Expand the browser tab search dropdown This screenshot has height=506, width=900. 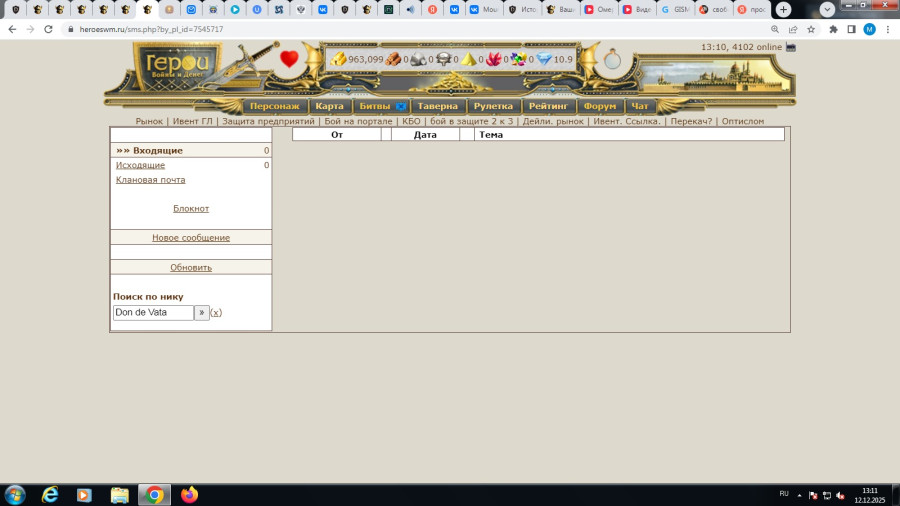(827, 9)
